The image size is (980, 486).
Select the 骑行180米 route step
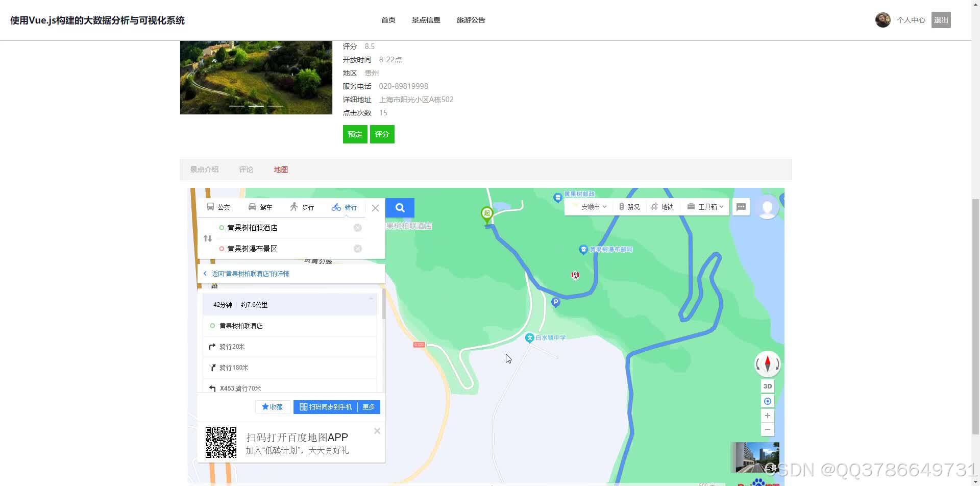tap(290, 368)
